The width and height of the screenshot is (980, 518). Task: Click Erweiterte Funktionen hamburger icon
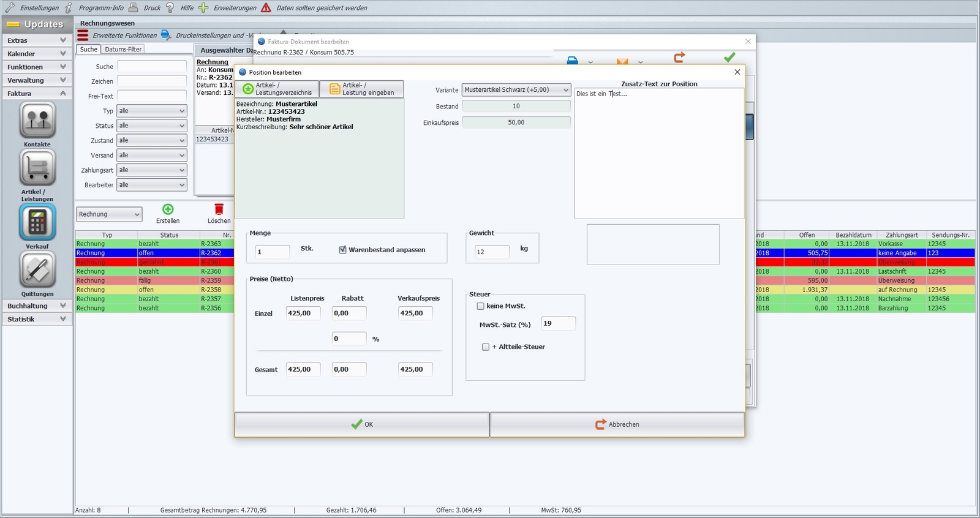point(83,35)
